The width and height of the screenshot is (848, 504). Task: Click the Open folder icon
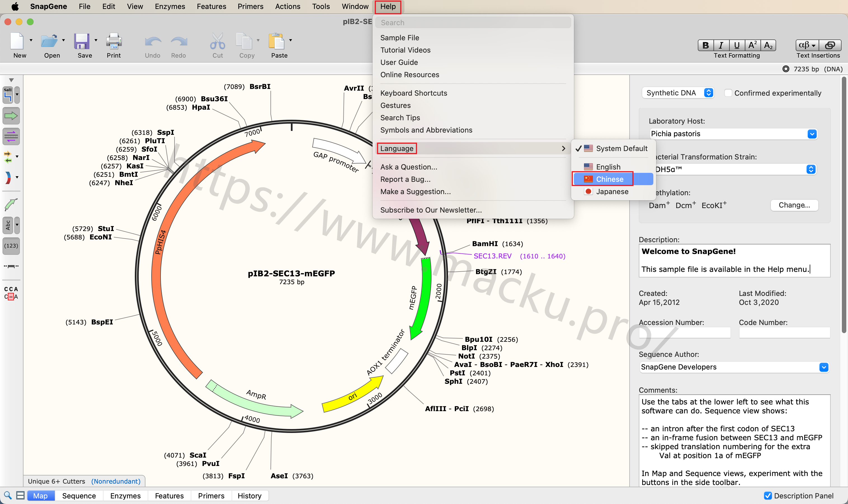tap(49, 41)
